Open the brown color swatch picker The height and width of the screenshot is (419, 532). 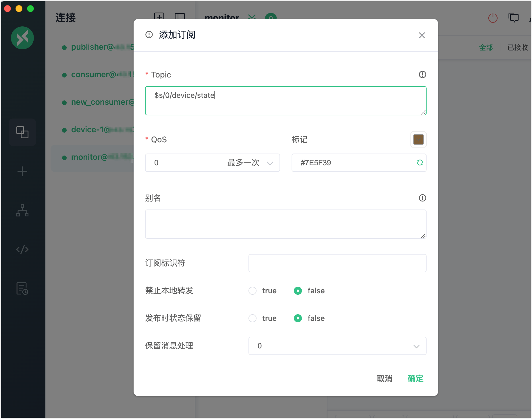coord(418,139)
